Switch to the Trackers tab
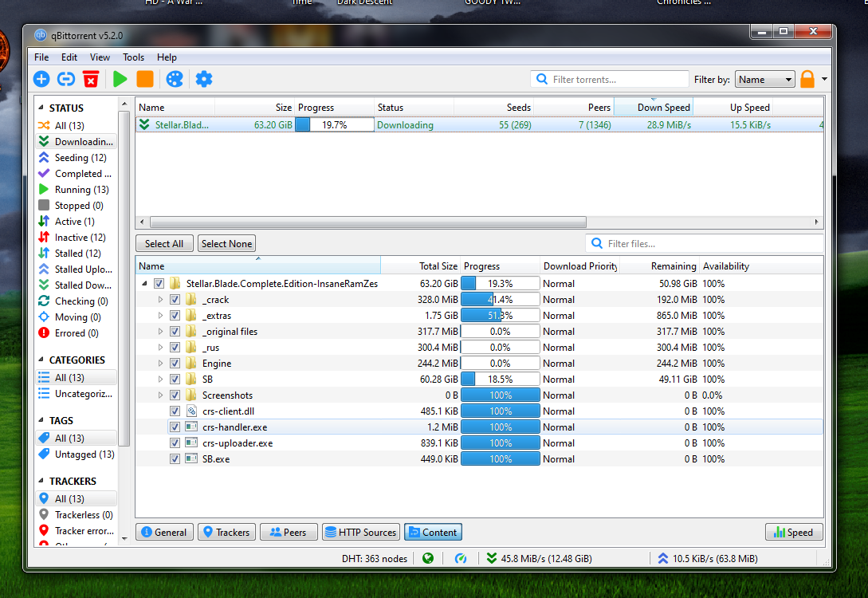 coord(227,532)
